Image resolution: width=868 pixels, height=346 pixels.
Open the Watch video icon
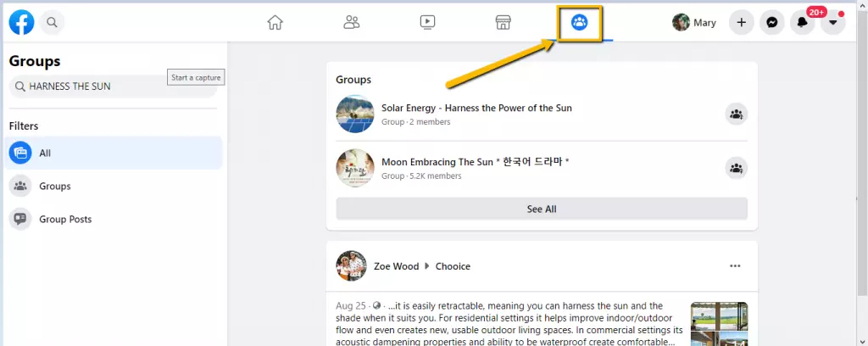pyautogui.click(x=427, y=23)
